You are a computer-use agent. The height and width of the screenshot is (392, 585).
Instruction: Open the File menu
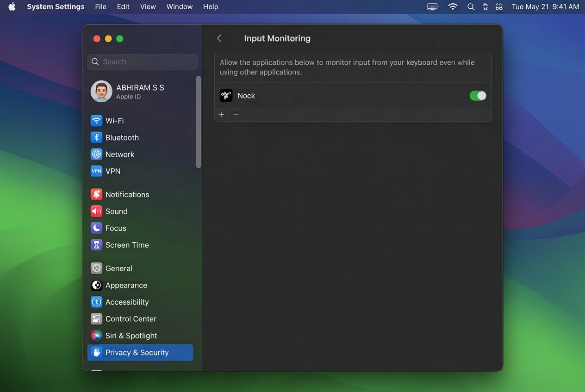click(100, 6)
